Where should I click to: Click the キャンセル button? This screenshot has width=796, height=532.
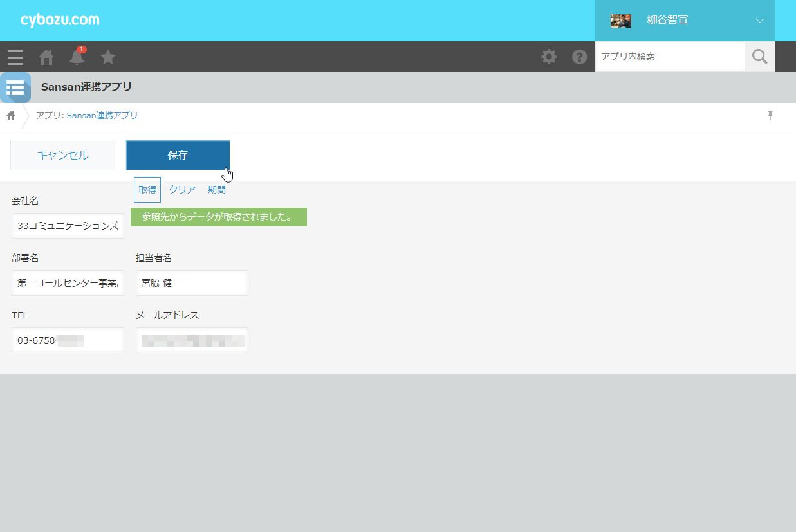(62, 155)
